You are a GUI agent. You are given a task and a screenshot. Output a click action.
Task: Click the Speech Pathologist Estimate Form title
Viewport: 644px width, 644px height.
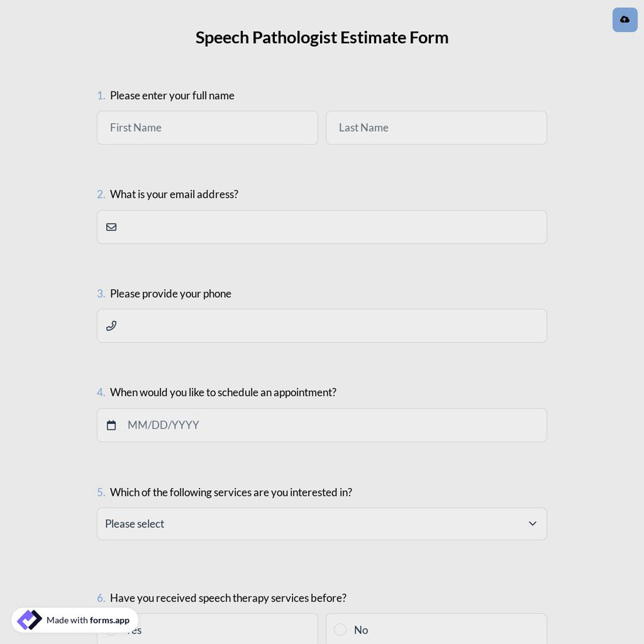322,37
